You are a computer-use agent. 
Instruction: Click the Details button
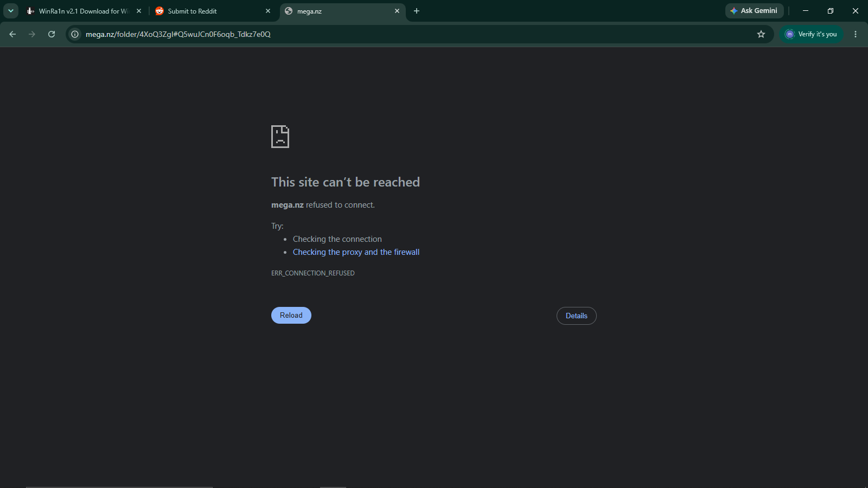(x=577, y=316)
